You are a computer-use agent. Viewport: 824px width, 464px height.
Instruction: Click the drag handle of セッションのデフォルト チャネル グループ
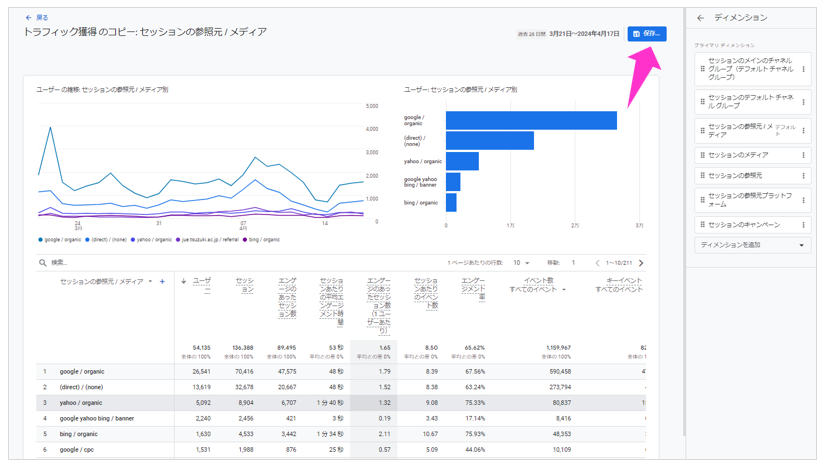(703, 101)
